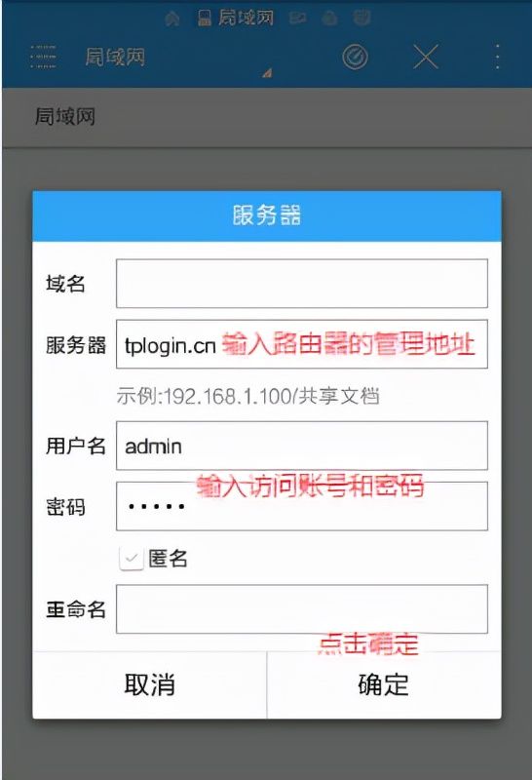Open the hamburger menu icon
Viewport: 532px width, 780px height.
click(43, 57)
